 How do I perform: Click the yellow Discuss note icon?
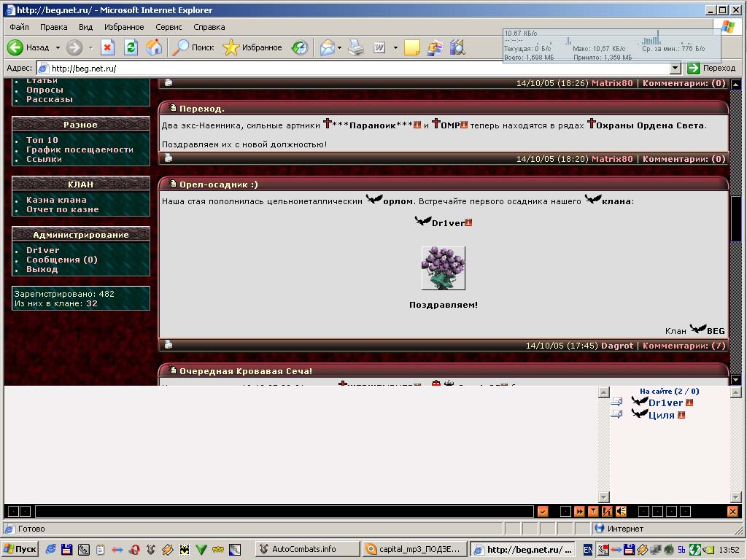411,47
